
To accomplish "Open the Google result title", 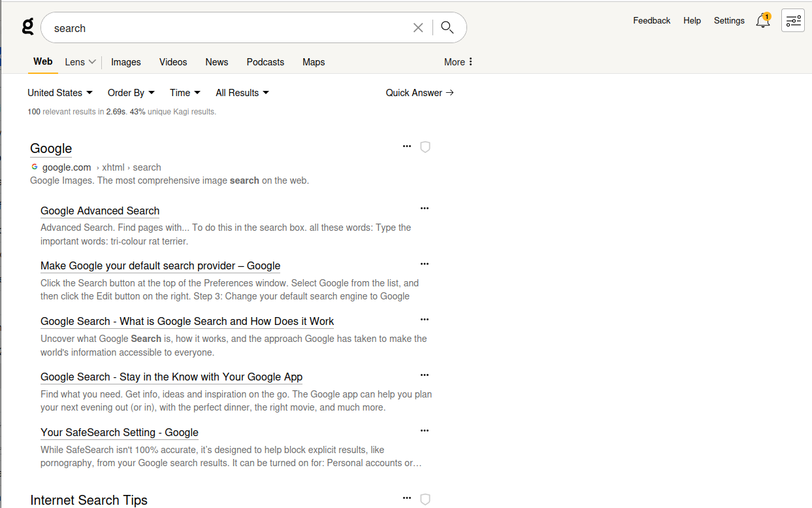I will click(51, 148).
